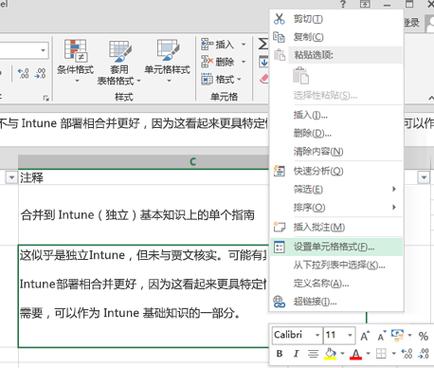Click Increase Decimal in ribbon
Viewport: 434px width, 368px height.
point(23,73)
